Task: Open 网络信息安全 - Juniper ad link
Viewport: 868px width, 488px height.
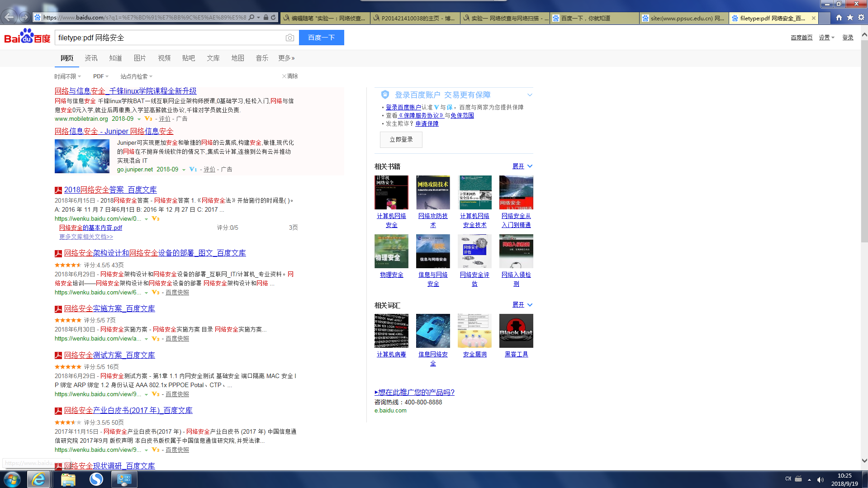Action: tap(114, 131)
